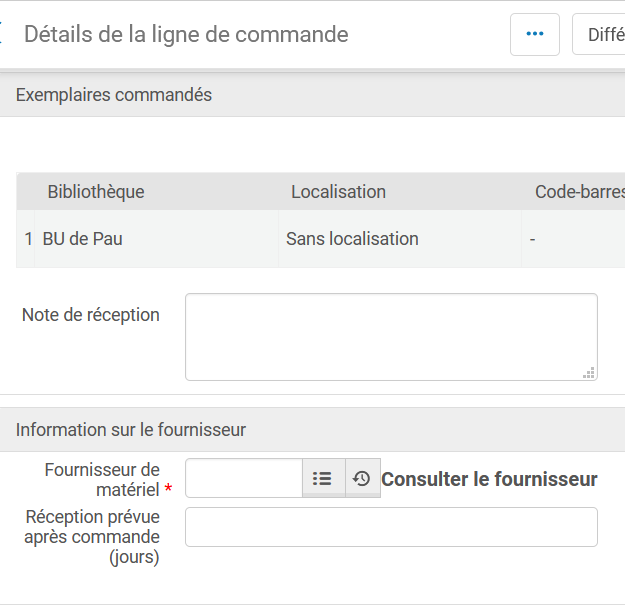Click the Code-barres column header
625x606 pixels.
pos(579,192)
